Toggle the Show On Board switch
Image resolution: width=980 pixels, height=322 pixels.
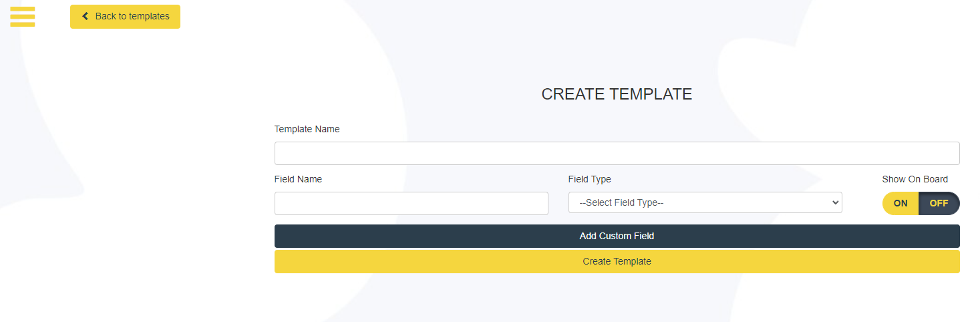921,204
